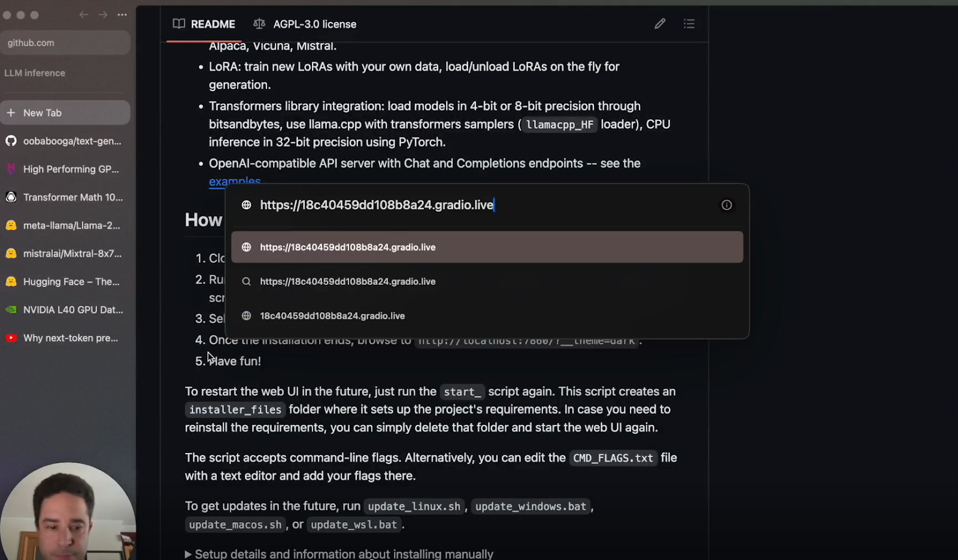Screen dimensions: 958x560
Task: Click the meta-llama tab Hugging Face favicon
Action: pos(11,226)
